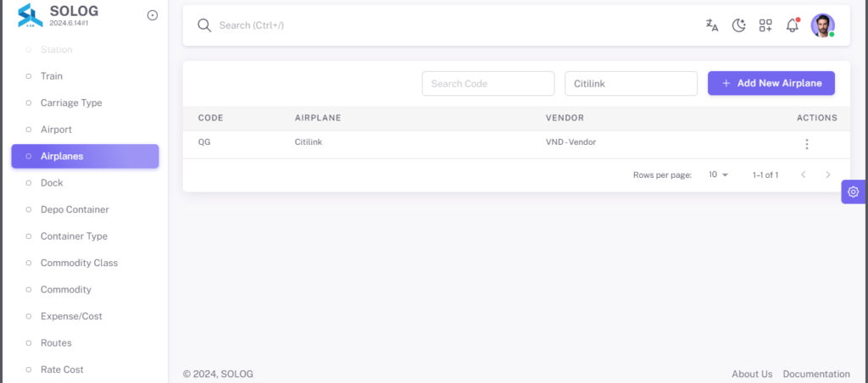Toggle dark mode moon icon
Screen dimensions: 868x383
[x=739, y=25]
